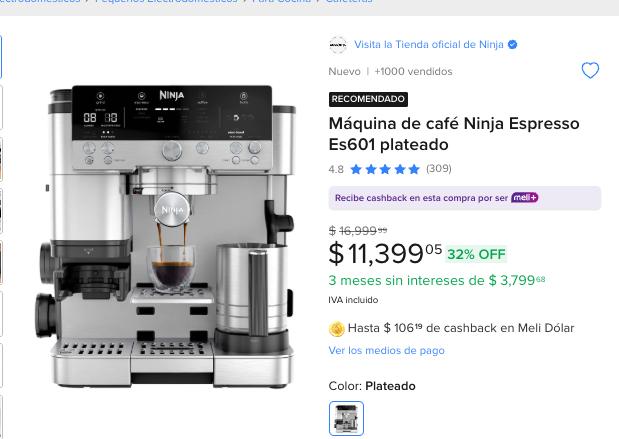
Task: Click the $11,399 price
Action: [385, 254]
